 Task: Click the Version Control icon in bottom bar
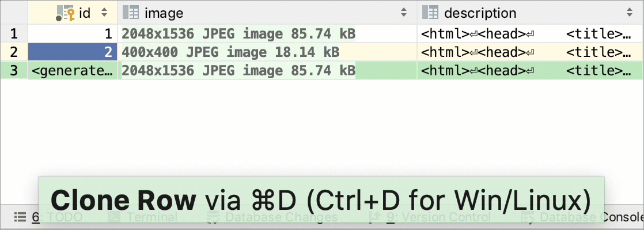coord(375,217)
